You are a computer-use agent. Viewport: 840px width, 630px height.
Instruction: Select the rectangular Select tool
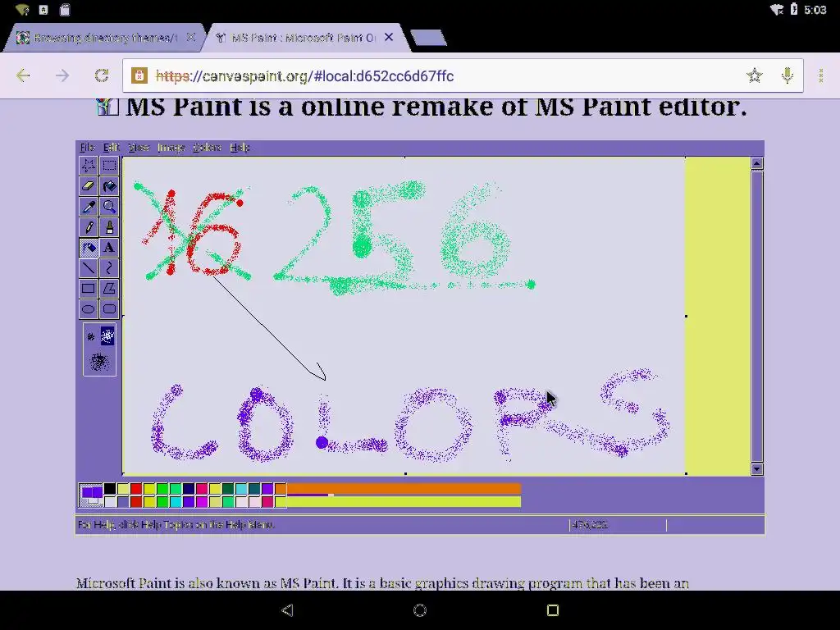pos(109,166)
